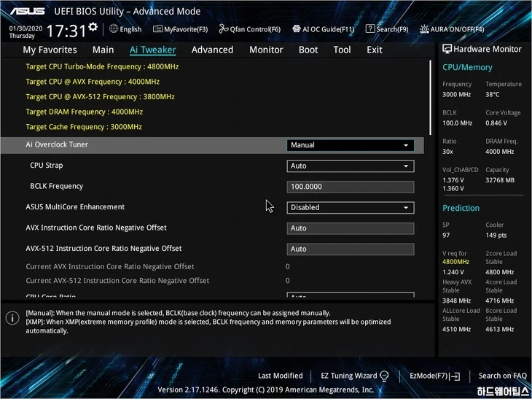Click the AURA light icon
Viewport: 532px width, 399px height.
click(424, 29)
